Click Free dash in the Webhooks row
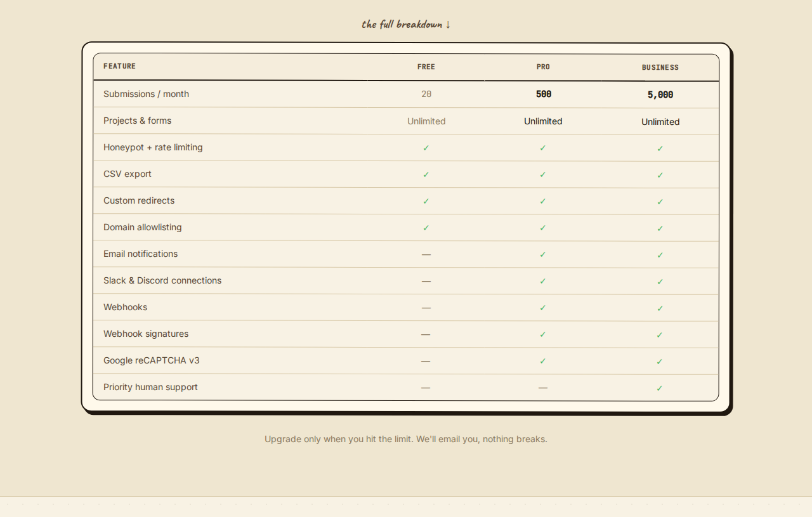The image size is (812, 517). [x=426, y=308]
